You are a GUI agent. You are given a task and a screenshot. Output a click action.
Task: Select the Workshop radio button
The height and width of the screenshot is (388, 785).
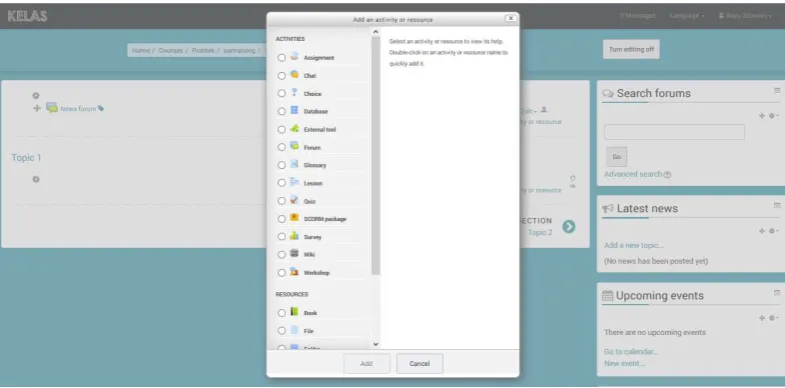pyautogui.click(x=281, y=273)
